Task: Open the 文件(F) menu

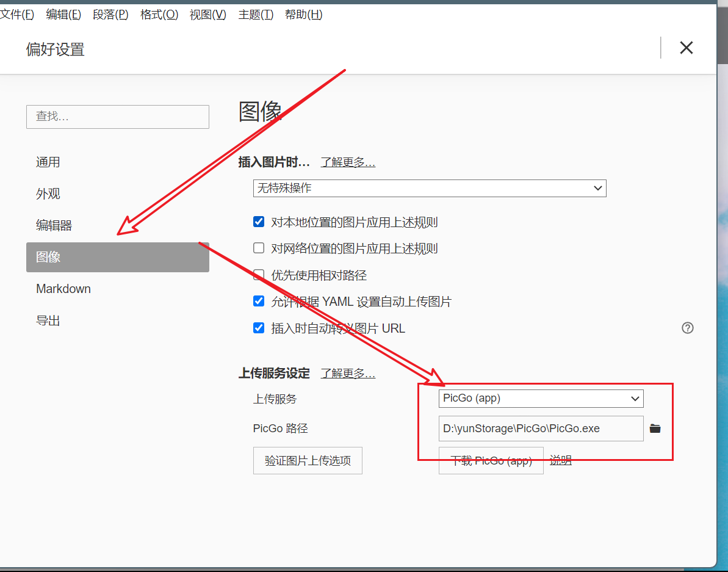Action: click(x=16, y=15)
